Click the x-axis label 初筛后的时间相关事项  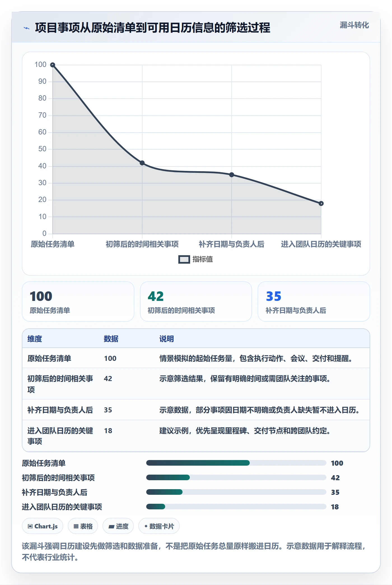coord(142,244)
